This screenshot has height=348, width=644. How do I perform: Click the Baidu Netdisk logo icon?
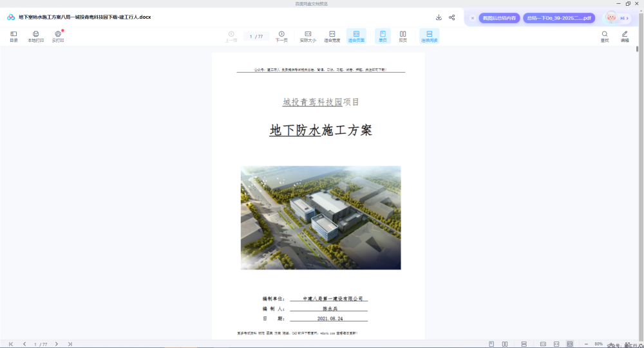click(x=11, y=17)
